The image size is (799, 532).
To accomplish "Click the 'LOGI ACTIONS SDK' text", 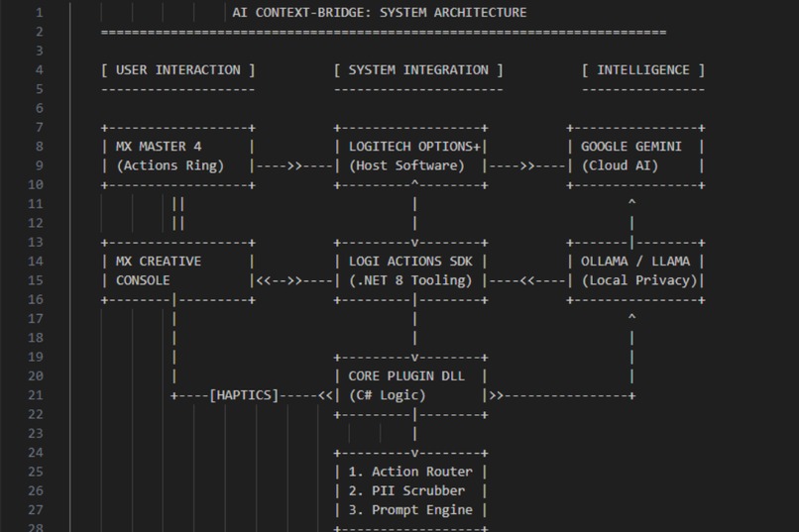I will (x=410, y=262).
